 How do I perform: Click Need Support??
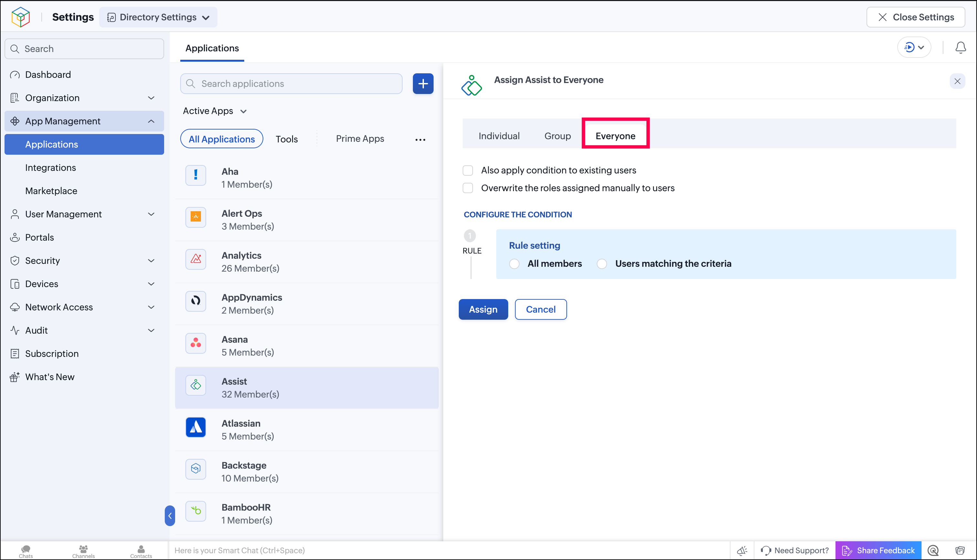(x=795, y=550)
